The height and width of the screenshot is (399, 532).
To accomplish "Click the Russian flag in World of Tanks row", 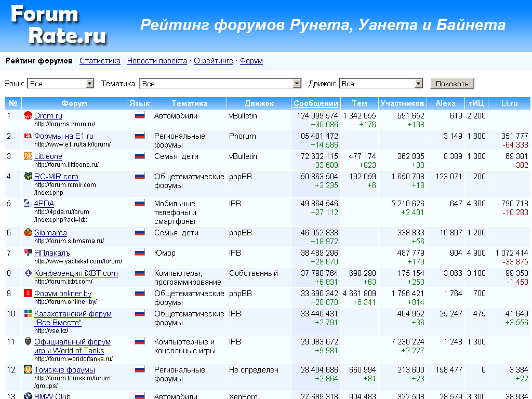I will pyautogui.click(x=140, y=341).
